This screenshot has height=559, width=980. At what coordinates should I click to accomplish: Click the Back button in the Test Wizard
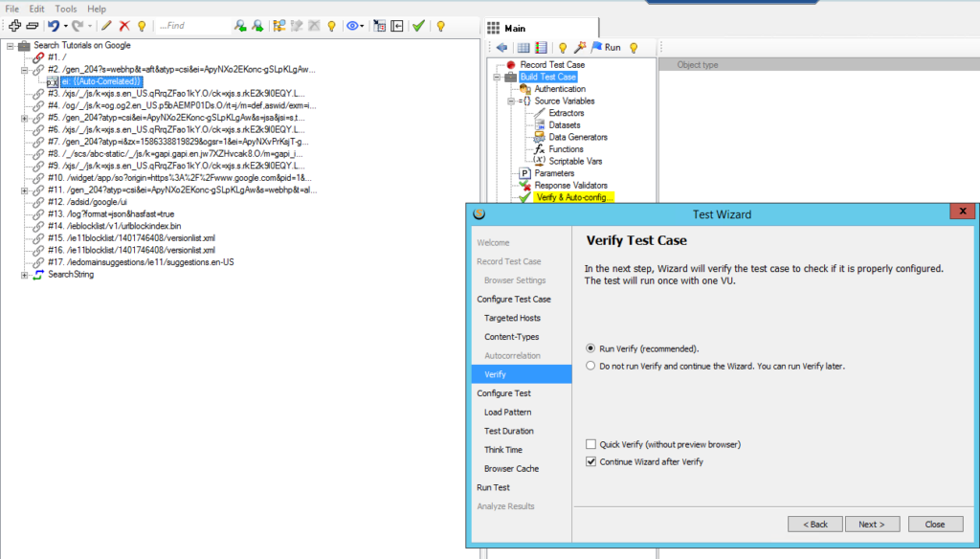[814, 524]
